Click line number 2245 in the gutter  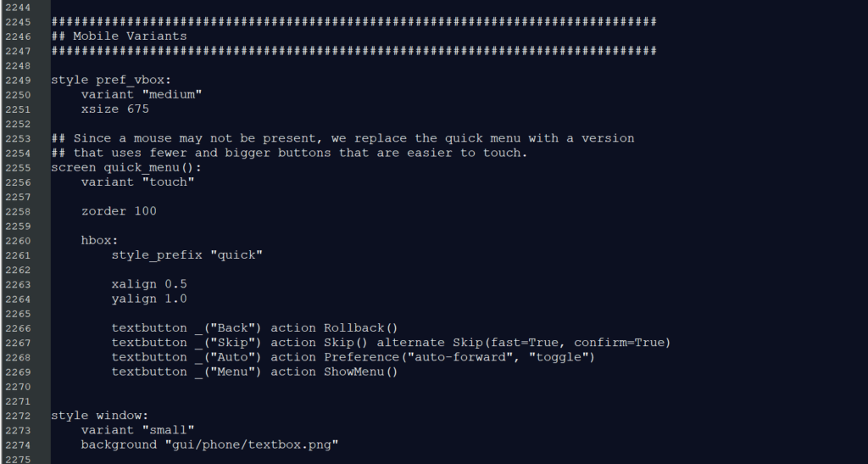click(18, 22)
